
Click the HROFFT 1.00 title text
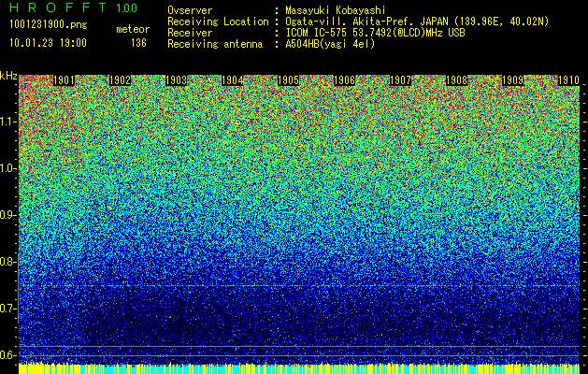(x=74, y=7)
